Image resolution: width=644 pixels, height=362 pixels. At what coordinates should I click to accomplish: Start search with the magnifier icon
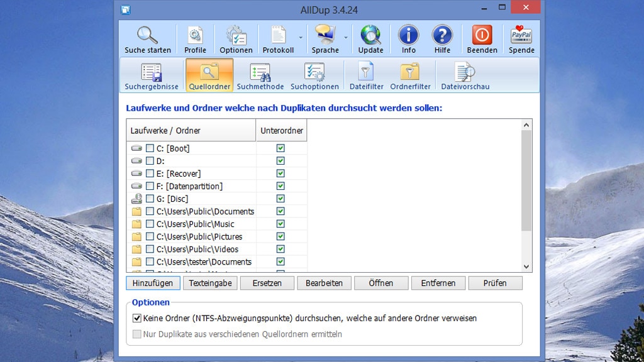pos(147,35)
